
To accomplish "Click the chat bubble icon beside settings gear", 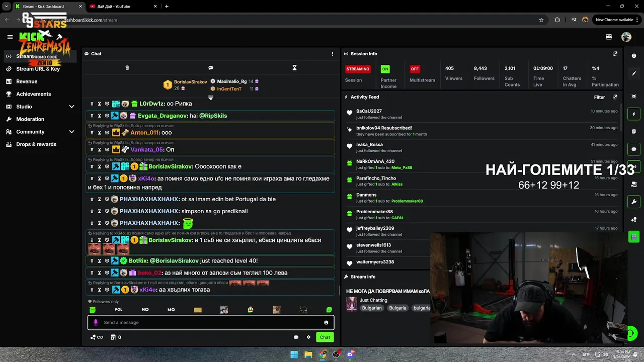I will click(x=296, y=337).
